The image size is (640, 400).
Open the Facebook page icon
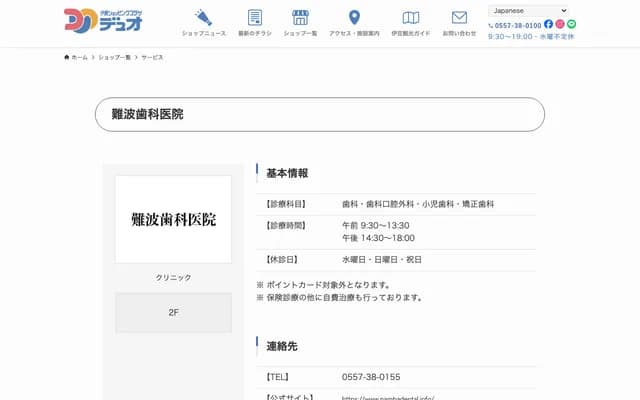pos(549,24)
